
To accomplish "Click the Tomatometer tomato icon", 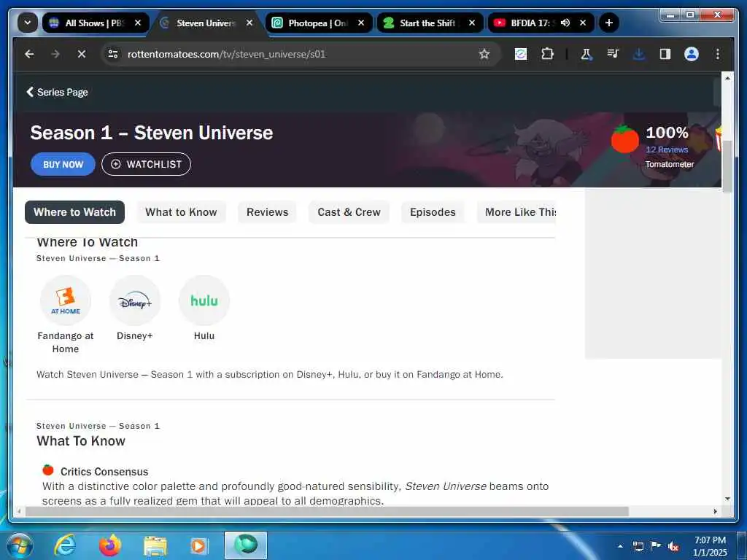I will 624,139.
